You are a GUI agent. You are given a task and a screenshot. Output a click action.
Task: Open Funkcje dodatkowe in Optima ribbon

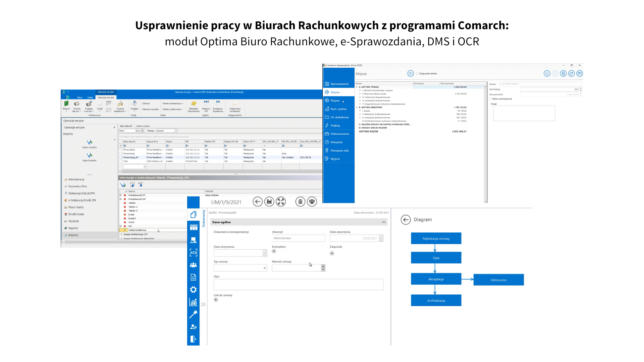pyautogui.click(x=120, y=107)
